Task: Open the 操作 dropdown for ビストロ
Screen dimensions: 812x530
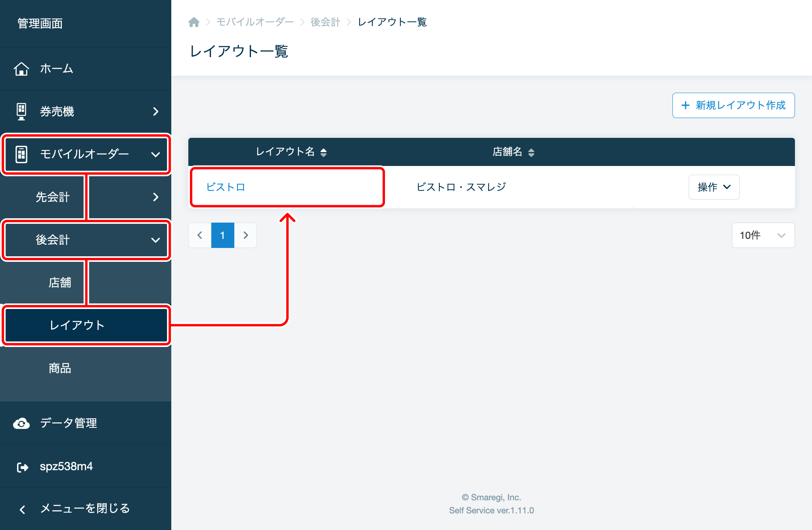Action: tap(714, 187)
